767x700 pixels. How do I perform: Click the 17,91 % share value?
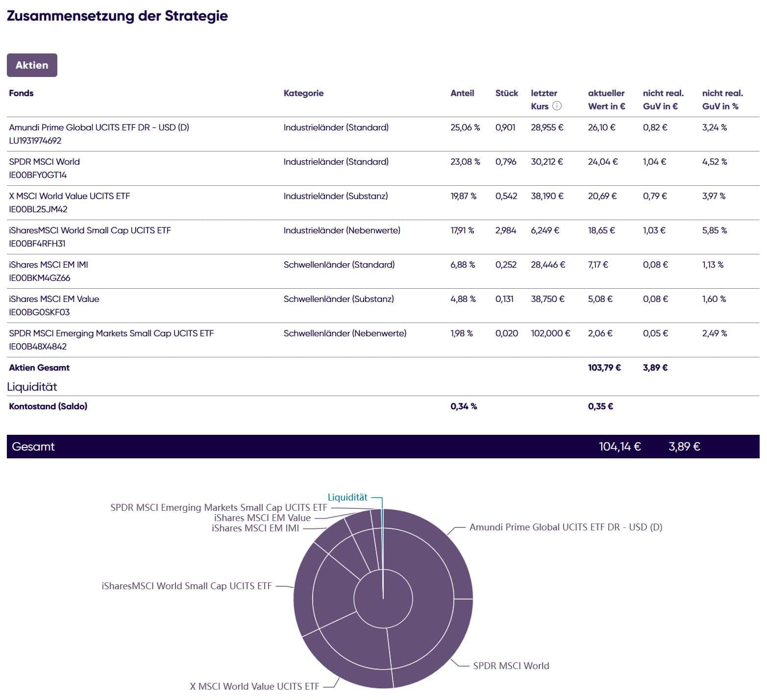tap(462, 230)
